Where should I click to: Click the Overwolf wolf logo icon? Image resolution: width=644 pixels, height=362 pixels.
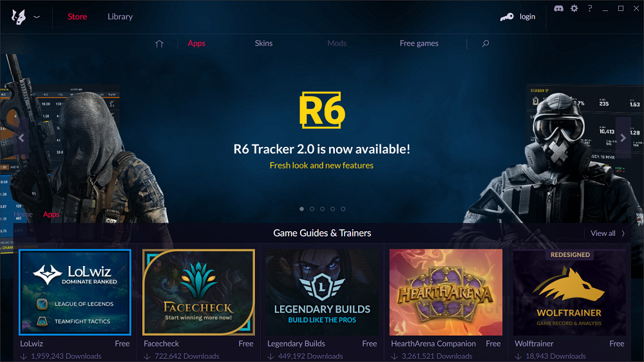coord(19,17)
